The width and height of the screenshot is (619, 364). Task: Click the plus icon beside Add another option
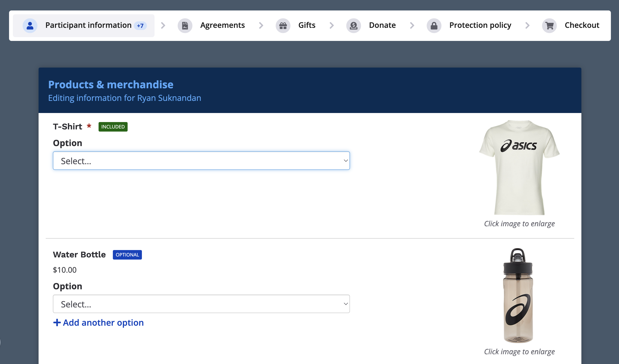pyautogui.click(x=57, y=323)
